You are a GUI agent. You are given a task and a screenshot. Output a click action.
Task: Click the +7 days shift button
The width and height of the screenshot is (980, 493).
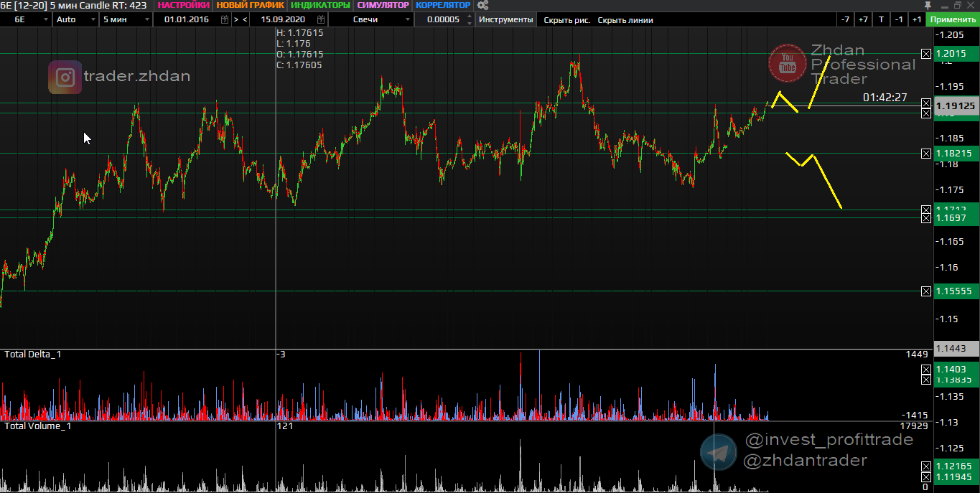863,19
